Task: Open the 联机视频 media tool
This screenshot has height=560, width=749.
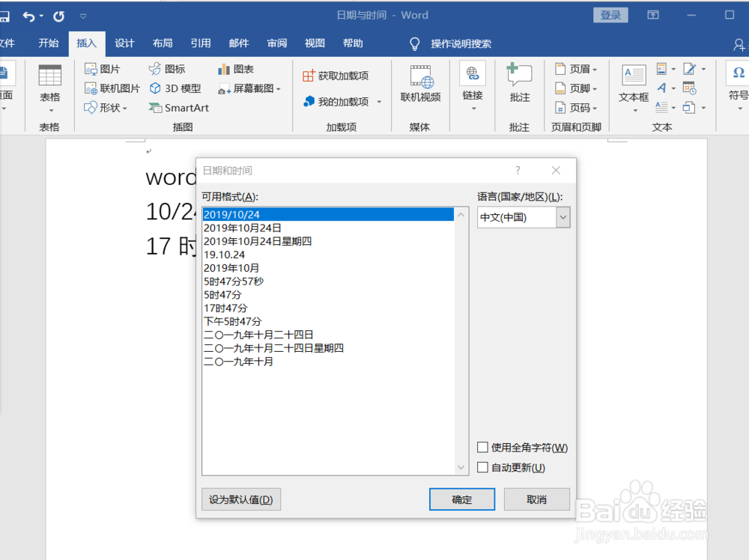Action: [420, 84]
